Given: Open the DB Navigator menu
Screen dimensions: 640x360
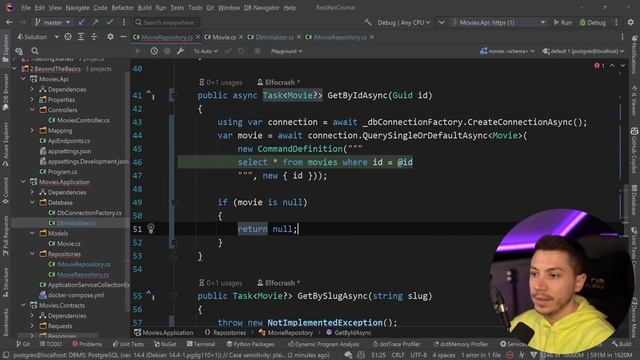Looking at the screenshot, I should point(262,8).
